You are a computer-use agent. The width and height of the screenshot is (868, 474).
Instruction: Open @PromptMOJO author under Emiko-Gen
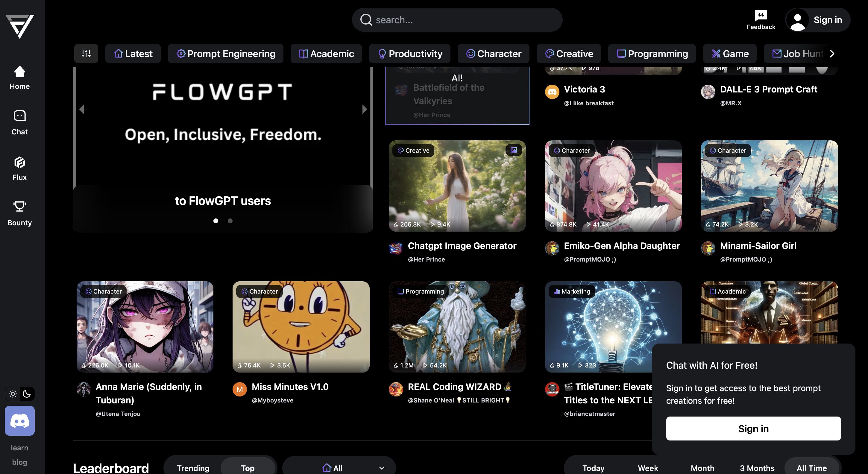590,259
